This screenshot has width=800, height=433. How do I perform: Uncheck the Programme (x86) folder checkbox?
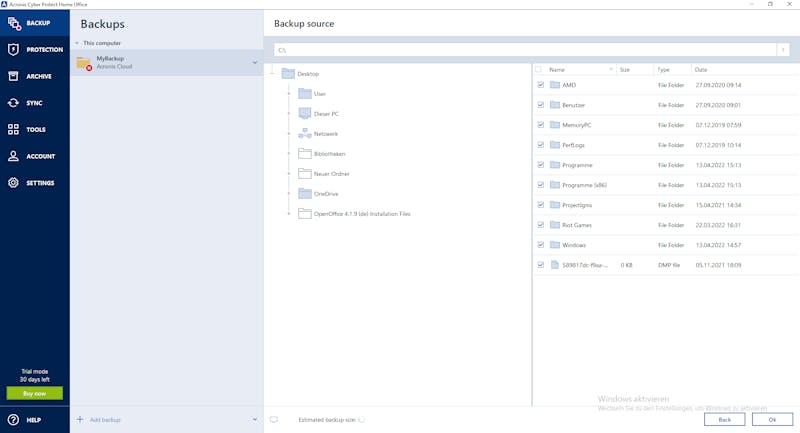point(540,185)
